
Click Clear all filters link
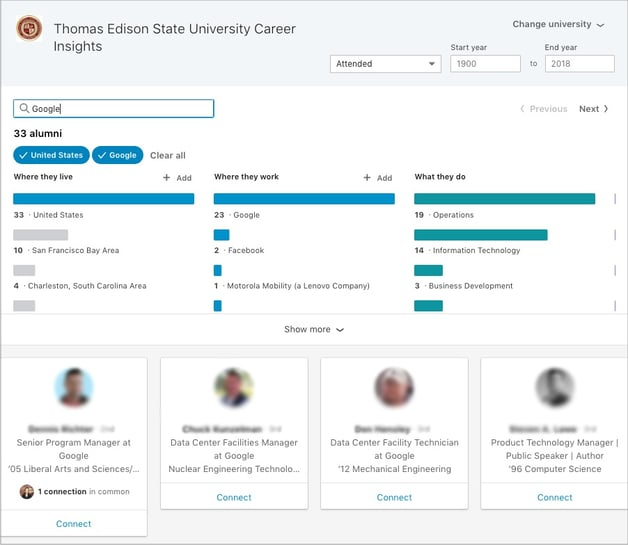[167, 155]
